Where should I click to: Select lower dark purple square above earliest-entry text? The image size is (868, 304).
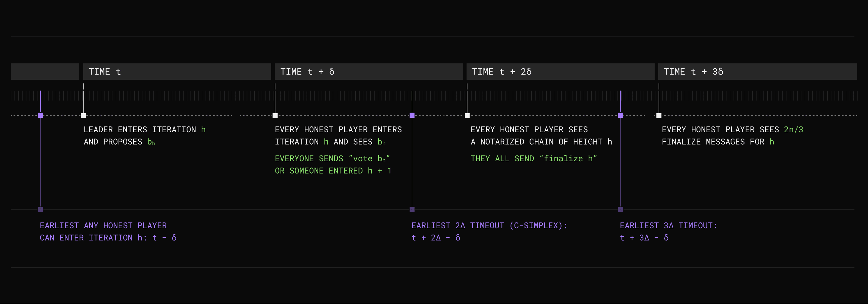pos(40,209)
